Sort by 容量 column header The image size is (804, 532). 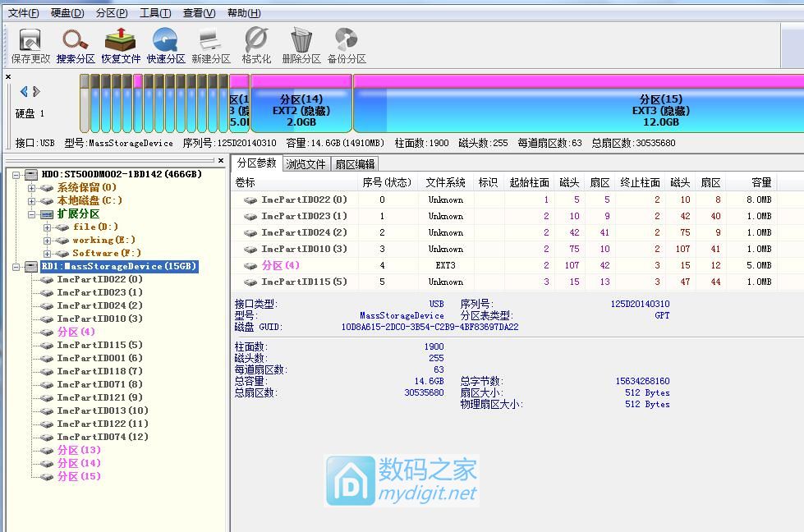[x=751, y=182]
